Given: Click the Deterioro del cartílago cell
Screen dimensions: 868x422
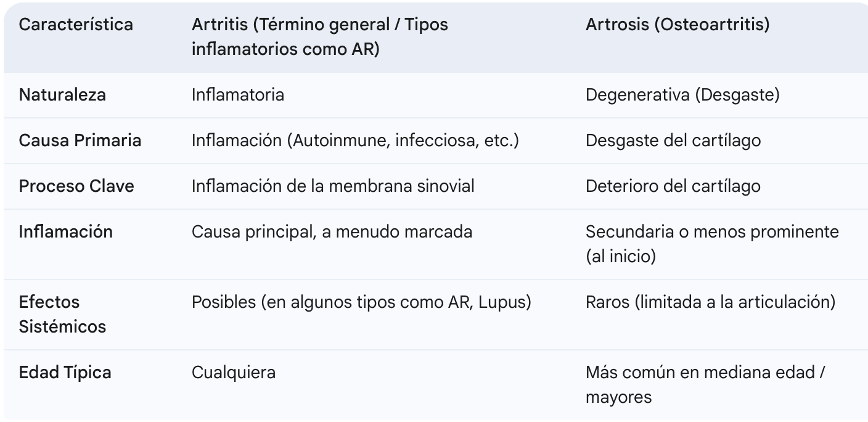Looking at the screenshot, I should point(673,186).
